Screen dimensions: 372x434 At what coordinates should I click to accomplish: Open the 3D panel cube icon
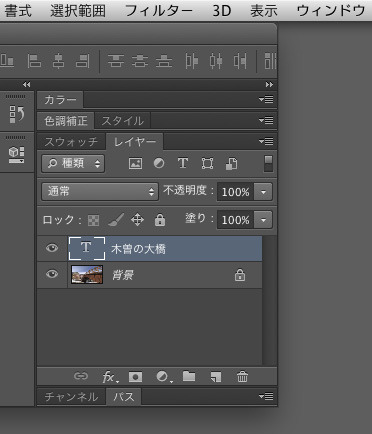click(x=17, y=155)
